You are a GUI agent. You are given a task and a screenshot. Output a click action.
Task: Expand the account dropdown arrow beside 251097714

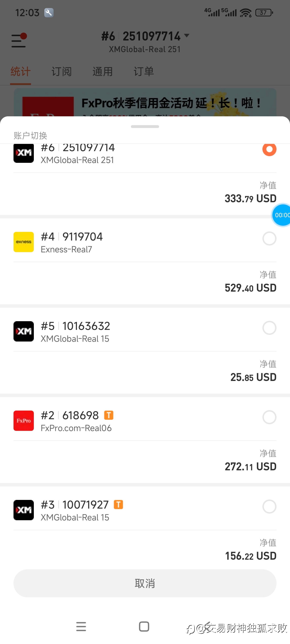click(187, 35)
